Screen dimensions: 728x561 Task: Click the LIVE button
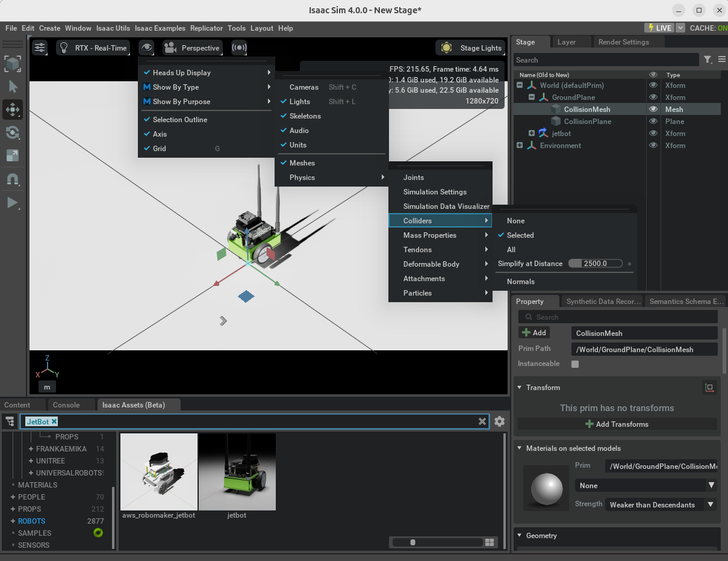pos(659,28)
